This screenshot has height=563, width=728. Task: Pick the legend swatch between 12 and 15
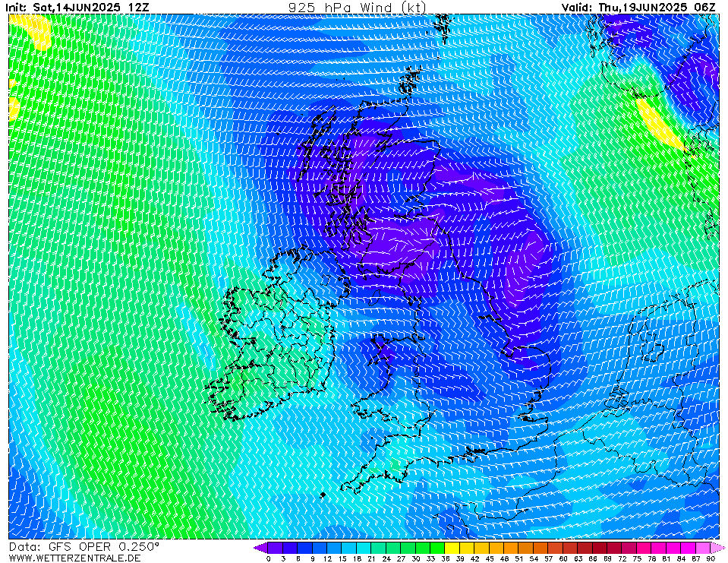coord(334,548)
